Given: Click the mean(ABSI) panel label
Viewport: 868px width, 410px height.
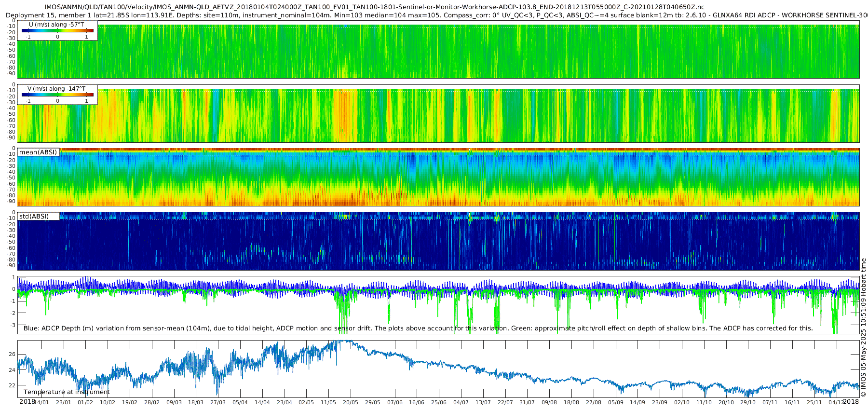Looking at the screenshot, I should click(x=38, y=152).
